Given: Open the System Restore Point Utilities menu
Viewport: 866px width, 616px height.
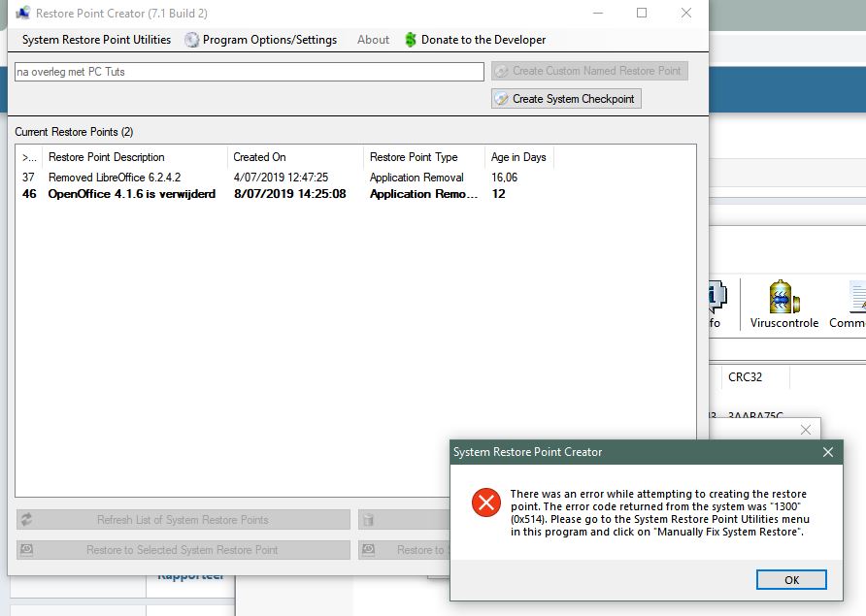Looking at the screenshot, I should point(96,40).
